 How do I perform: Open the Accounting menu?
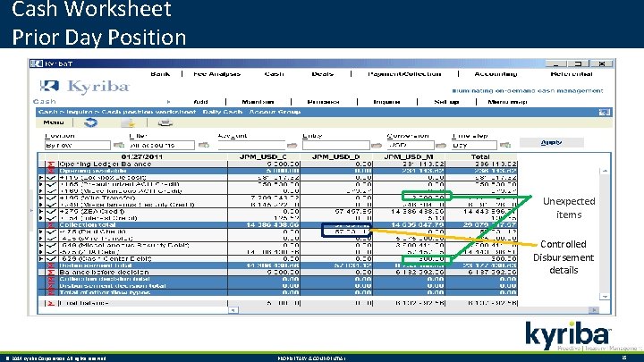496,74
